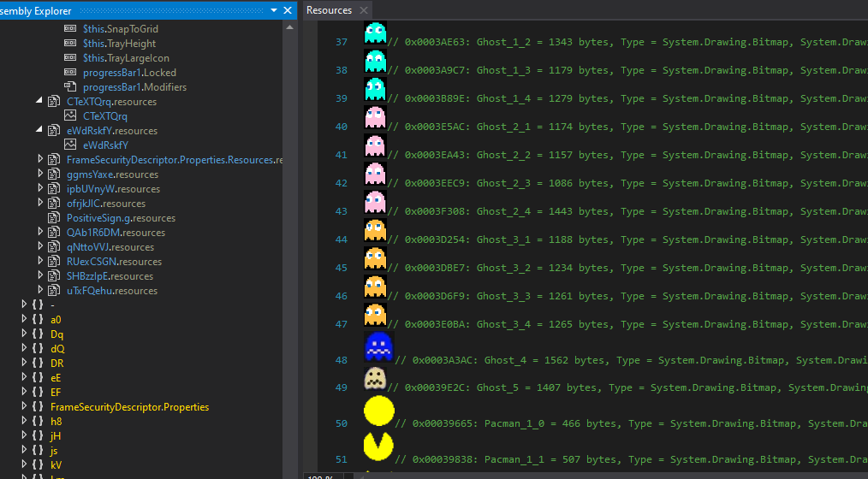Viewport: 868px width, 479px height.
Task: Click the binary data icon beside $this.SnapToGrid
Action: pos(71,29)
